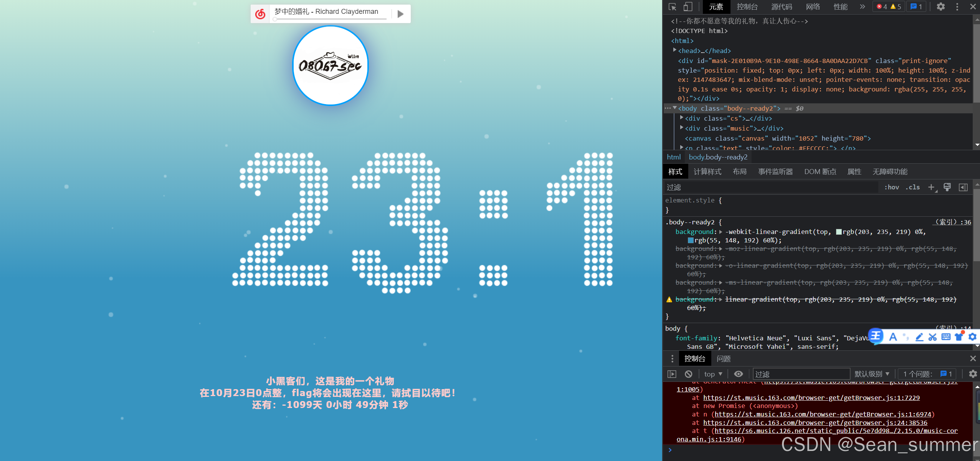The width and height of the screenshot is (980, 461).
Task: Toggle :hov element state panel
Action: (891, 187)
